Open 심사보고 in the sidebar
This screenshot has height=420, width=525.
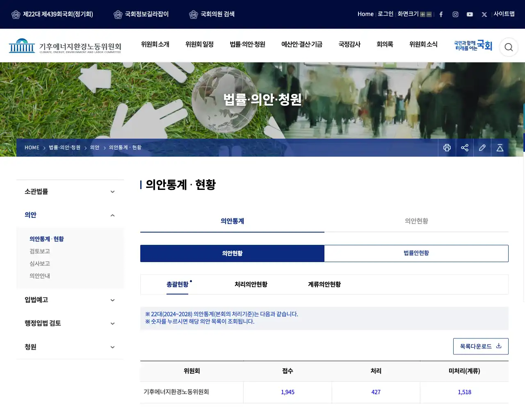coord(40,263)
